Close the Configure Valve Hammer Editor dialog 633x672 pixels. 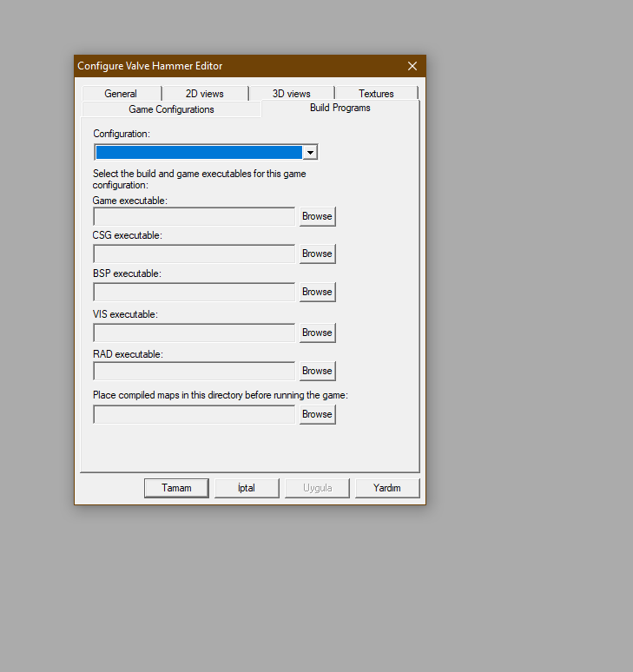point(412,66)
